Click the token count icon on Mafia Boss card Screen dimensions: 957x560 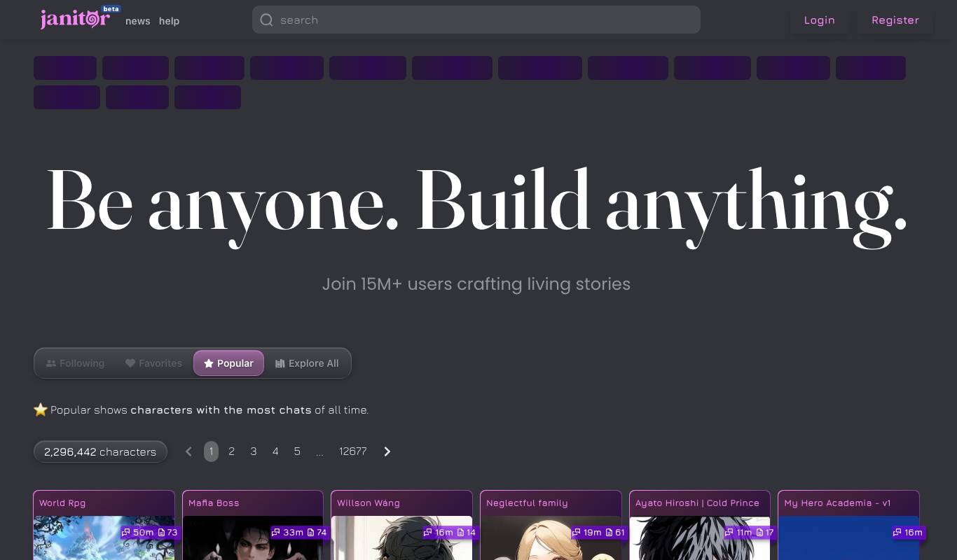pyautogui.click(x=311, y=533)
